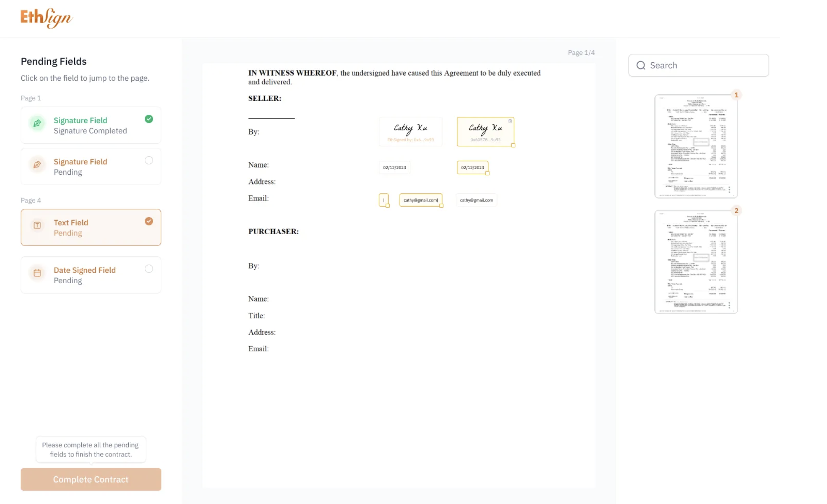The width and height of the screenshot is (827, 504).
Task: Select the Date Signed Field radio circle
Action: pyautogui.click(x=149, y=269)
